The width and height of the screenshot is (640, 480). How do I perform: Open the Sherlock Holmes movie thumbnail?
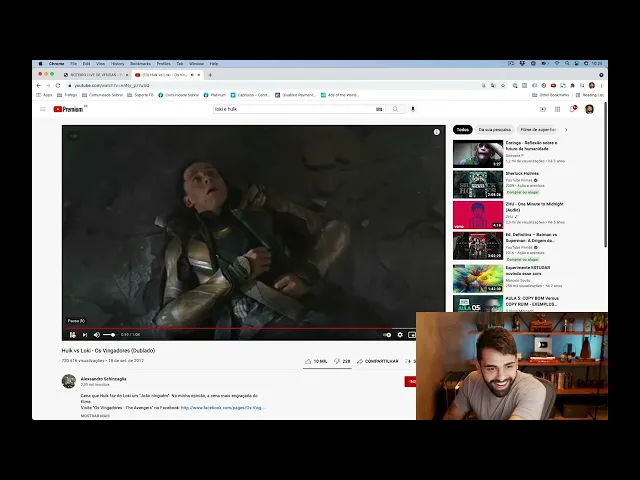coord(478,184)
